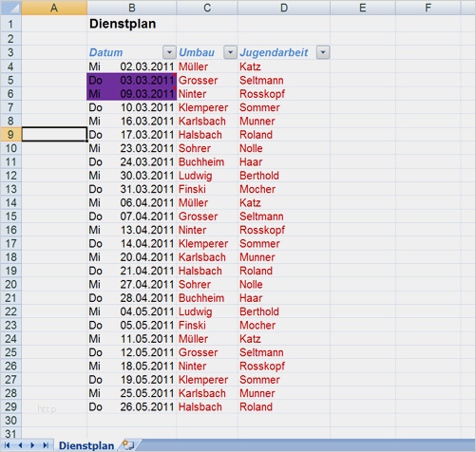Go to first sheet navigation arrow
Screen dimensions: 476x452
8,445
